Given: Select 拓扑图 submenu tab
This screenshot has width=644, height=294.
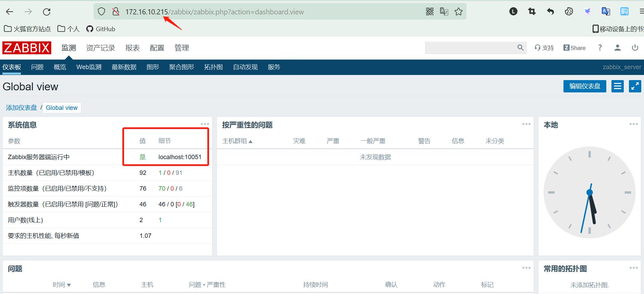Looking at the screenshot, I should coord(214,67).
